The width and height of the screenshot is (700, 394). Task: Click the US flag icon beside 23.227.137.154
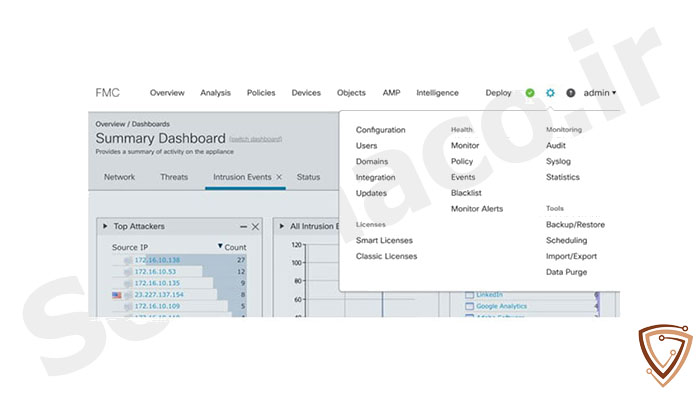[117, 295]
